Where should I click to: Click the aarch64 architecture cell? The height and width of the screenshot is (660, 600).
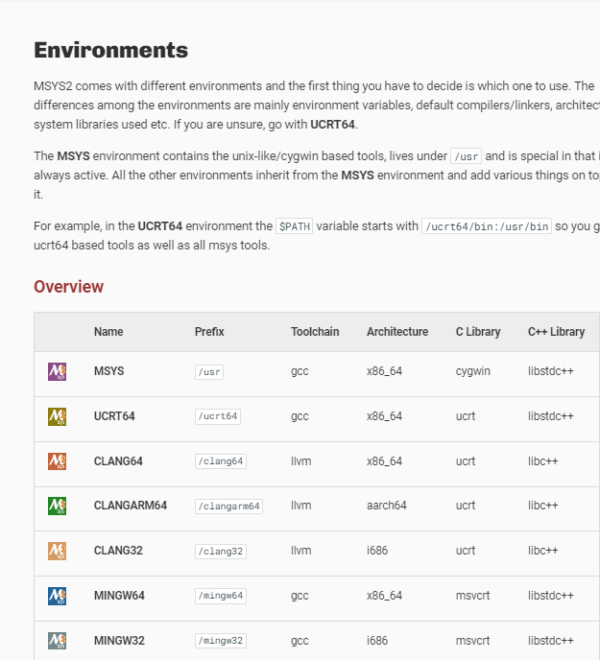click(387, 506)
